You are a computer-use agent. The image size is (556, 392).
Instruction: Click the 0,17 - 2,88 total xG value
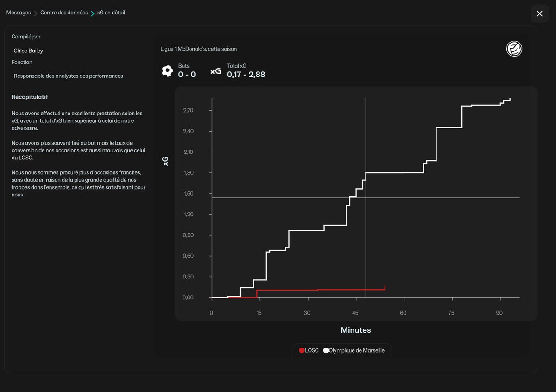[x=246, y=74]
